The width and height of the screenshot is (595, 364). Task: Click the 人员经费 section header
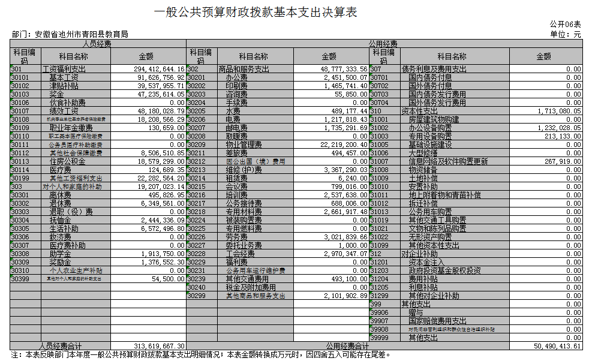(98, 43)
